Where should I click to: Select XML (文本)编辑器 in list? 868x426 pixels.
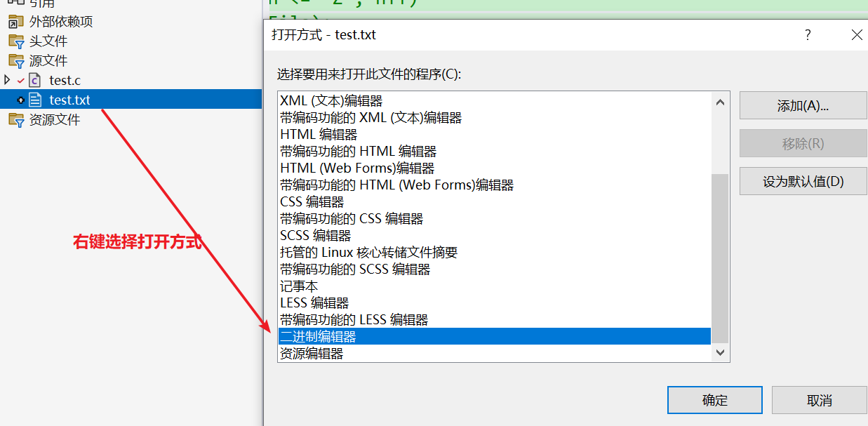coord(495,100)
